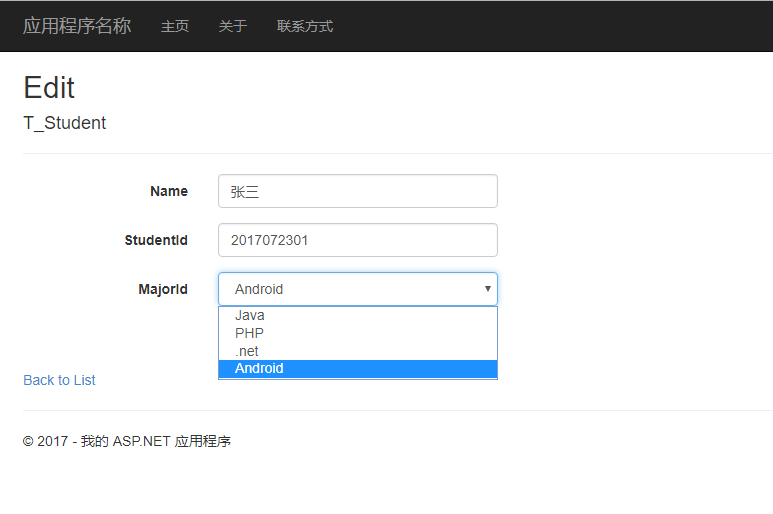Click the 应用程序名称 brand link

pyautogui.click(x=77, y=26)
